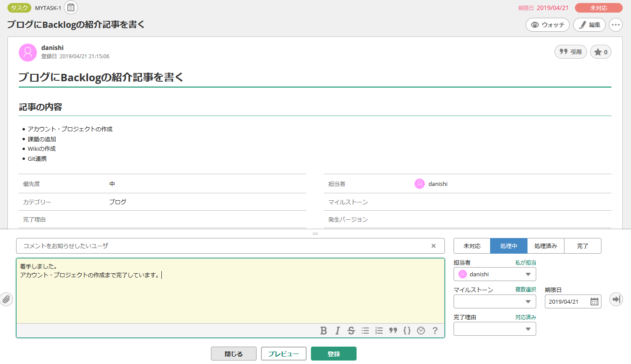Open the more options ellipsis menu
The image size is (631, 364).
tap(615, 25)
